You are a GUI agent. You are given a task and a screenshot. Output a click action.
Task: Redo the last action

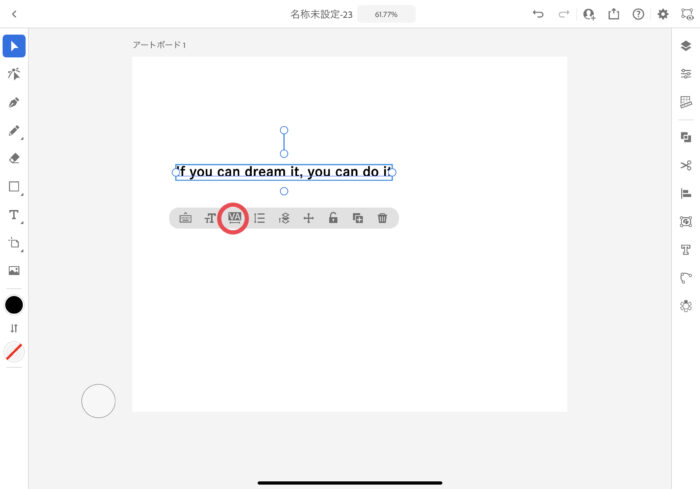pos(564,14)
